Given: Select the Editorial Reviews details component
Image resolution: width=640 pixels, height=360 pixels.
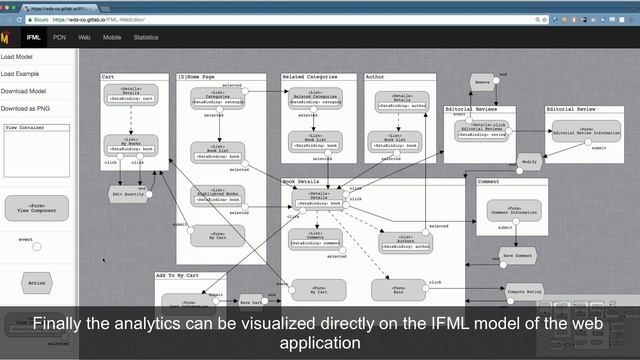Looking at the screenshot, I should [482, 131].
